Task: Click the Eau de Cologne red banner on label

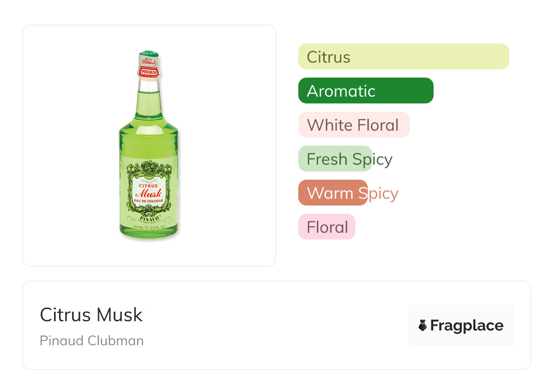Action: point(149,202)
